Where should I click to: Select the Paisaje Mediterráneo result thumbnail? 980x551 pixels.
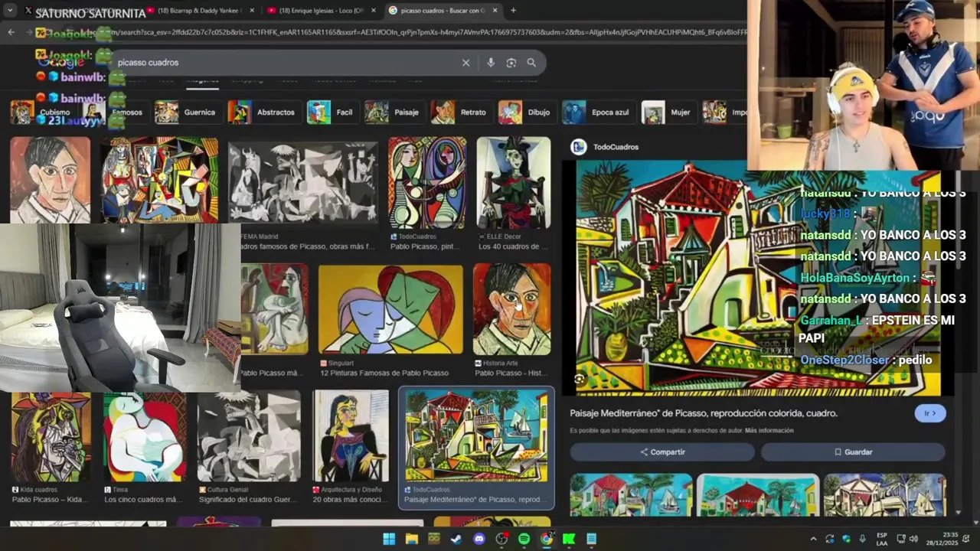coord(476,436)
